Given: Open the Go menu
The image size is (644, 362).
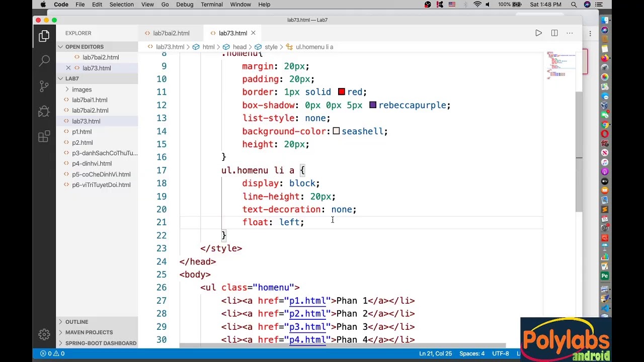Looking at the screenshot, I should pyautogui.click(x=165, y=5).
